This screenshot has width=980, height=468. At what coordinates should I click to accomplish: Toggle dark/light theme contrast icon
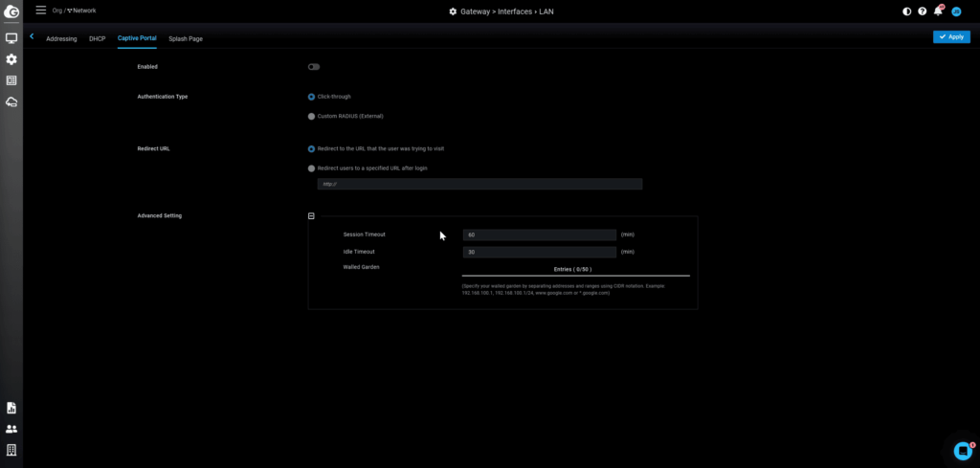(907, 11)
